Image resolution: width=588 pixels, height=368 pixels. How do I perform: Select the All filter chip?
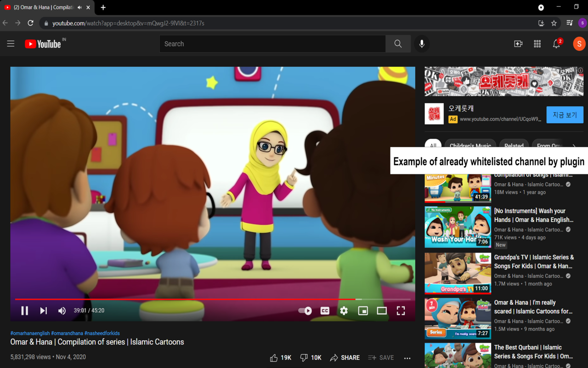pyautogui.click(x=433, y=145)
